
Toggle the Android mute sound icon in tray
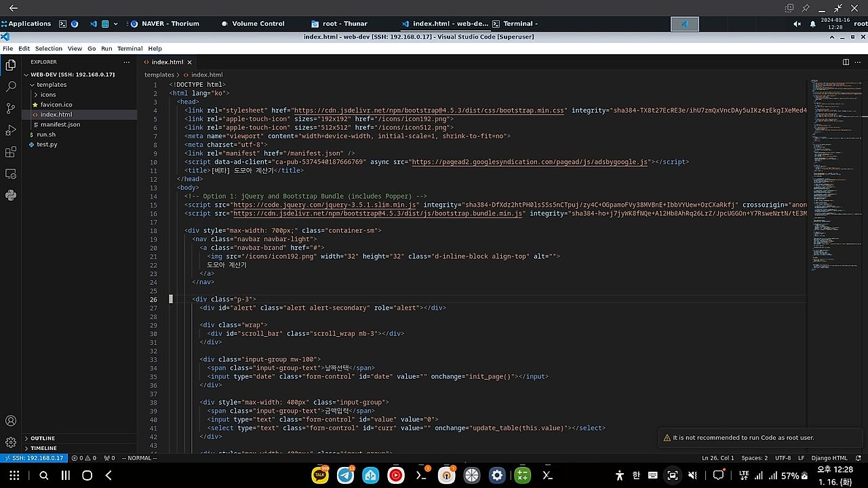(692, 476)
